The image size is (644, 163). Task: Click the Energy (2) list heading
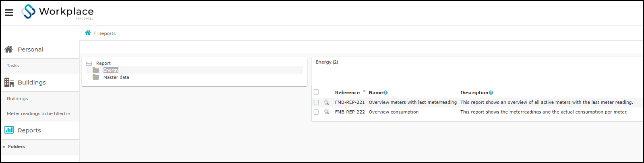coord(327,62)
